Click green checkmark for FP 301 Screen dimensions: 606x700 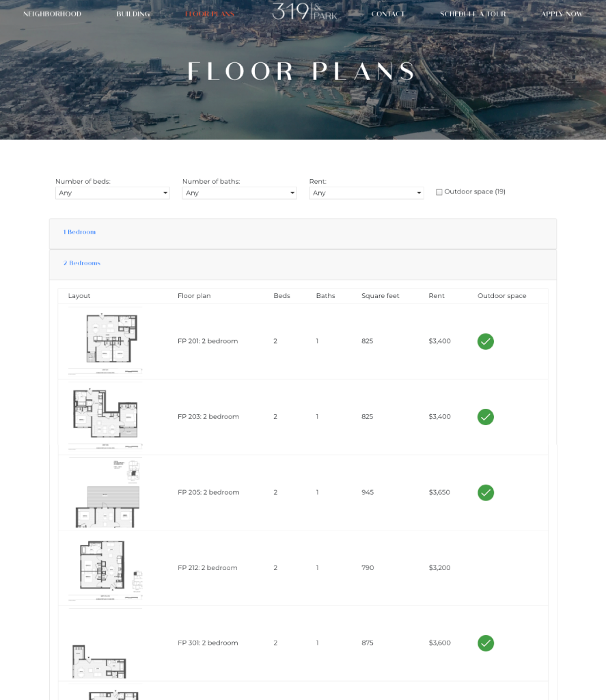point(485,643)
